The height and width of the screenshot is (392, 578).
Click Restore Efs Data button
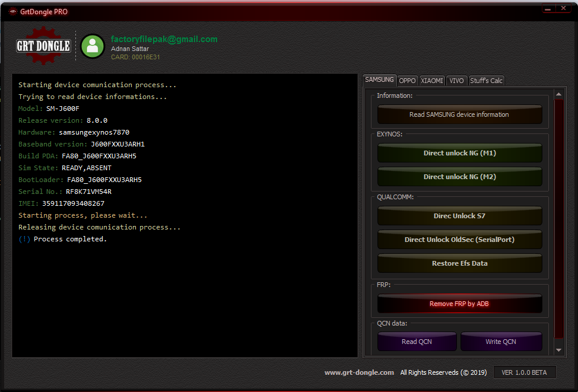click(459, 263)
